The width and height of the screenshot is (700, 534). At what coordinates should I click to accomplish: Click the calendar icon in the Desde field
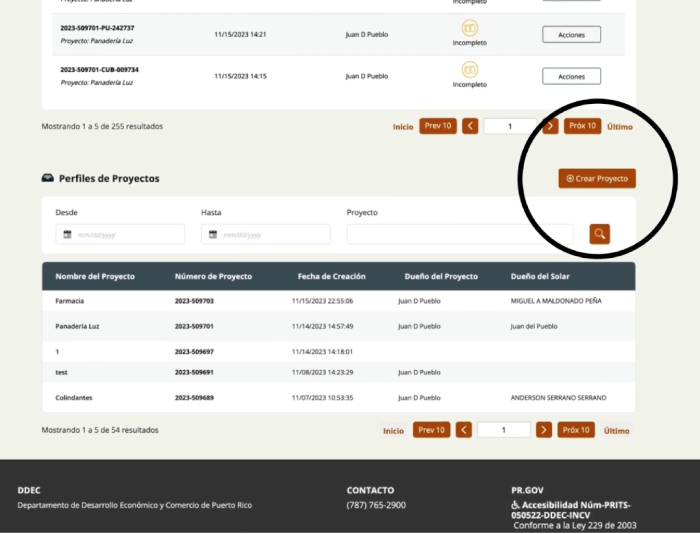tap(67, 234)
